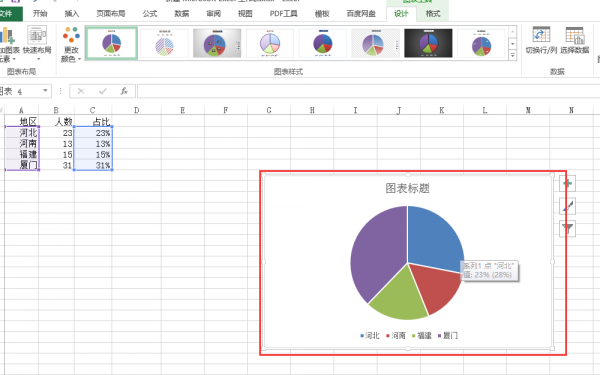Switch to the 插入 tab
600x375 pixels.
point(72,14)
